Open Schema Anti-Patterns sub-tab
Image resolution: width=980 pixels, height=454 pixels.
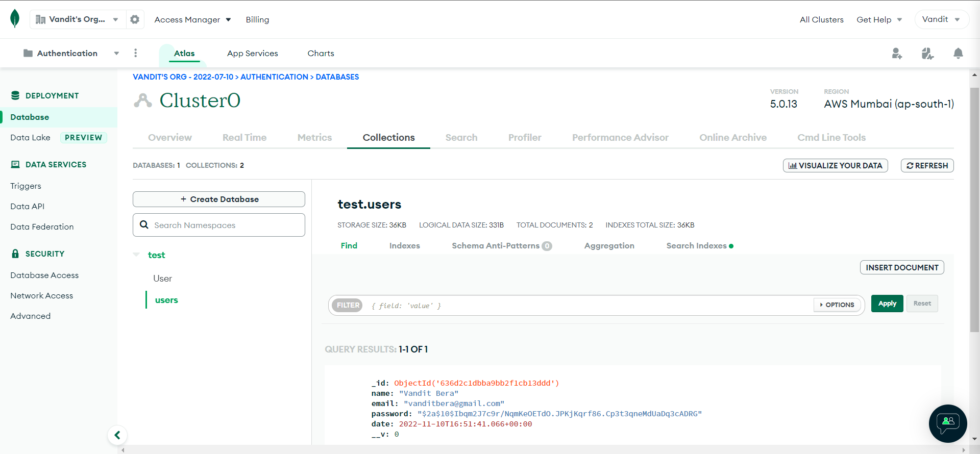click(502, 245)
